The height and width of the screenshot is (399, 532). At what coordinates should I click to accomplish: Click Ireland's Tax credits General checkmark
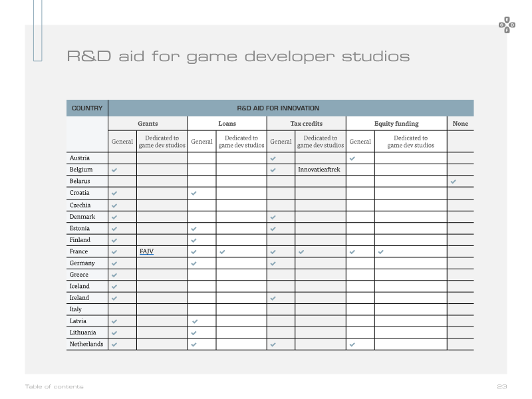tap(273, 299)
